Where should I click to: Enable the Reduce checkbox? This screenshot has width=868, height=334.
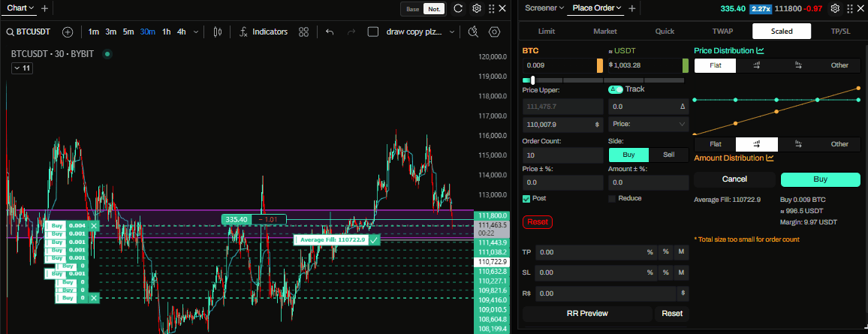pyautogui.click(x=612, y=198)
